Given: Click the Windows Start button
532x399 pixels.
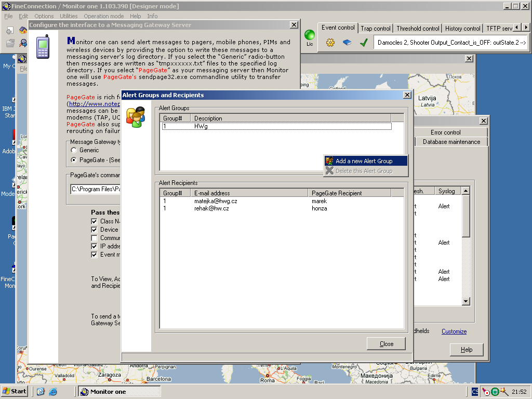Looking at the screenshot, I should click(14, 391).
